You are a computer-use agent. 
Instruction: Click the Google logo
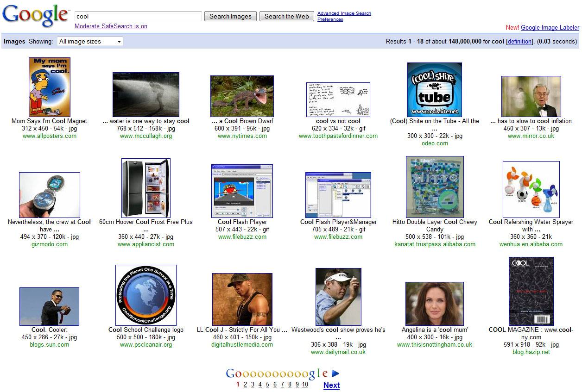pyautogui.click(x=36, y=16)
